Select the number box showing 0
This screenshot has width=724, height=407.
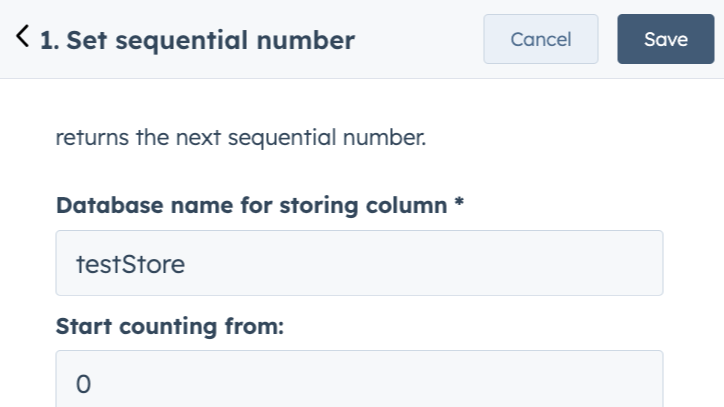coord(359,380)
